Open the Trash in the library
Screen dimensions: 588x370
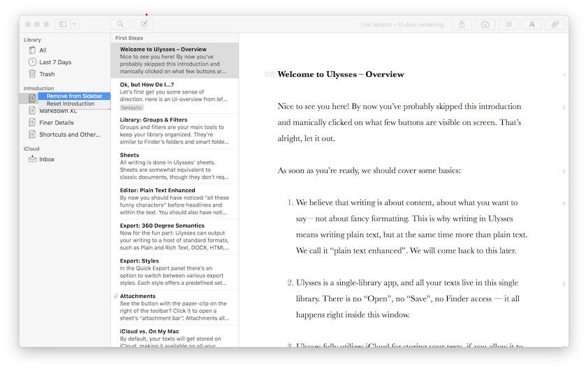coord(47,74)
